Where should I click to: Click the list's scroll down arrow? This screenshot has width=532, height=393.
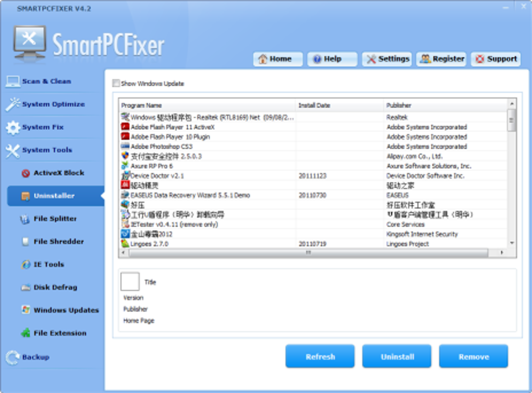(512, 243)
